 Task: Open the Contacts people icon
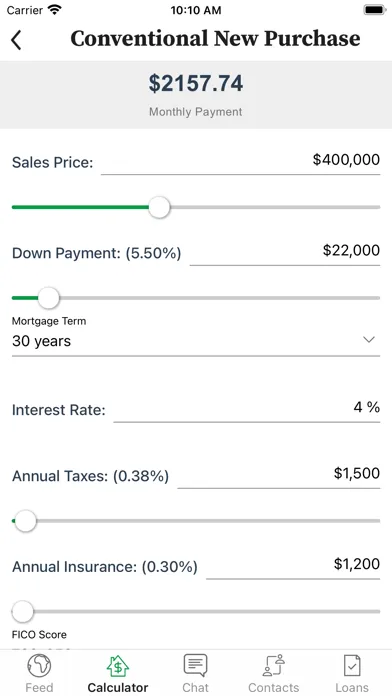click(x=273, y=665)
